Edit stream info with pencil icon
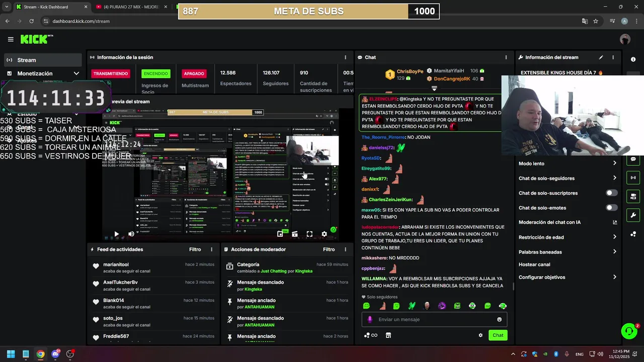 (x=601, y=57)
